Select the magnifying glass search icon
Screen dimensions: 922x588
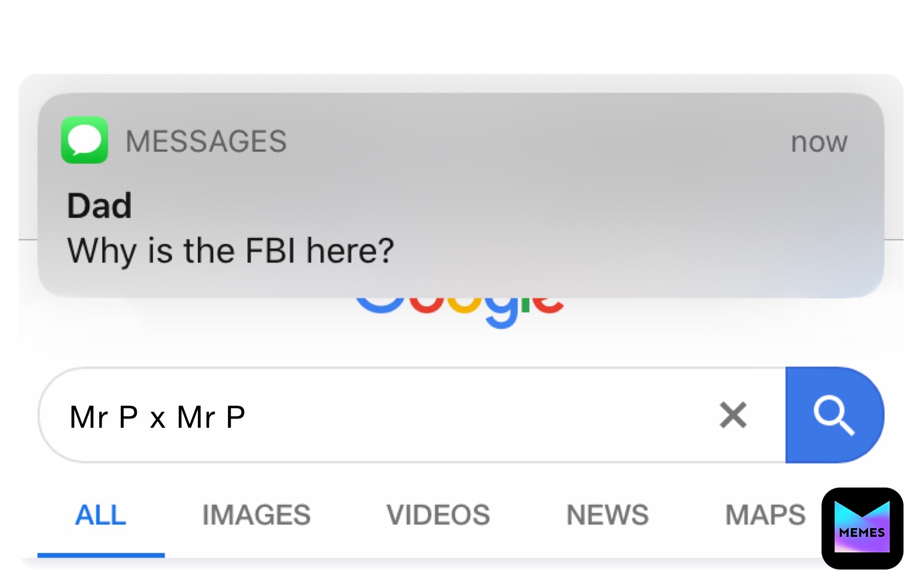pos(834,415)
